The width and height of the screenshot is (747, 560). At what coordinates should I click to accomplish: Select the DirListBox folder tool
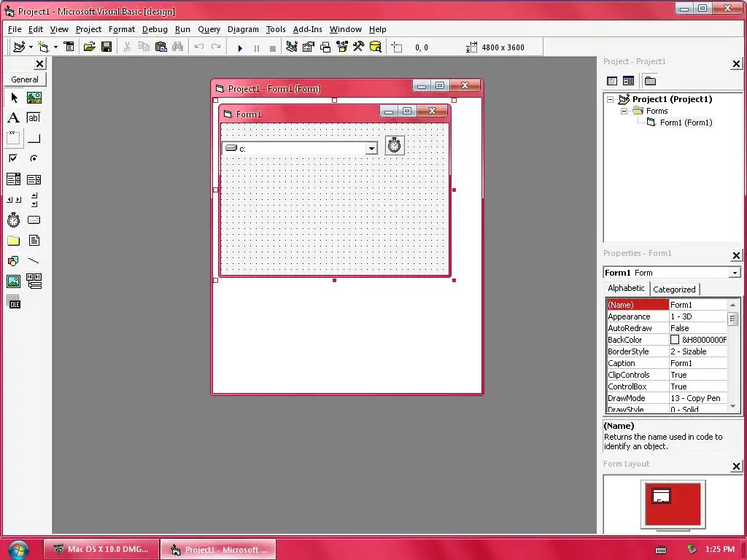pyautogui.click(x=14, y=241)
